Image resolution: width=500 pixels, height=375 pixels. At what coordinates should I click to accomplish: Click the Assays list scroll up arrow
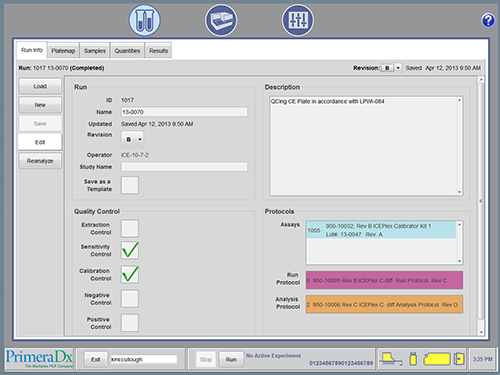click(459, 225)
